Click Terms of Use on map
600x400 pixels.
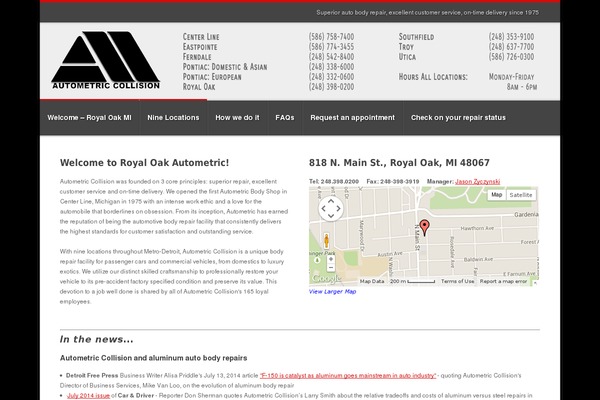458,281
